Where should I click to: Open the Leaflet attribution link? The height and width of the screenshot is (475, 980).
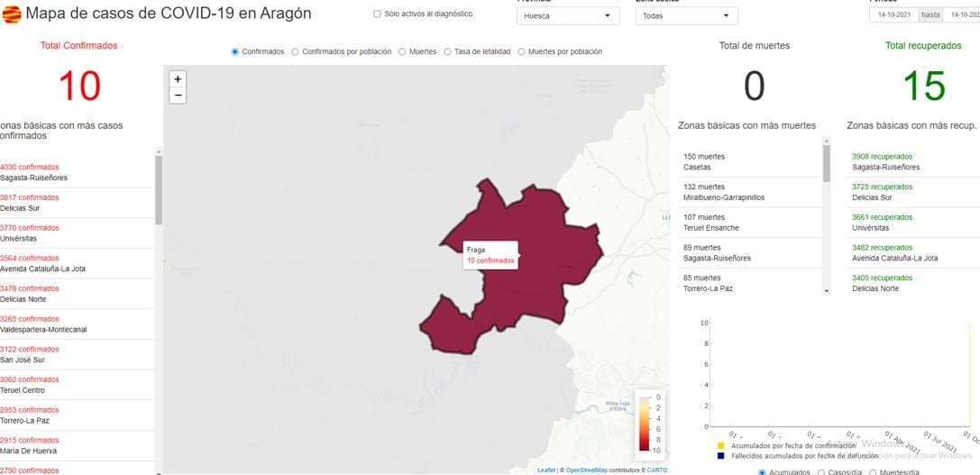pyautogui.click(x=546, y=470)
